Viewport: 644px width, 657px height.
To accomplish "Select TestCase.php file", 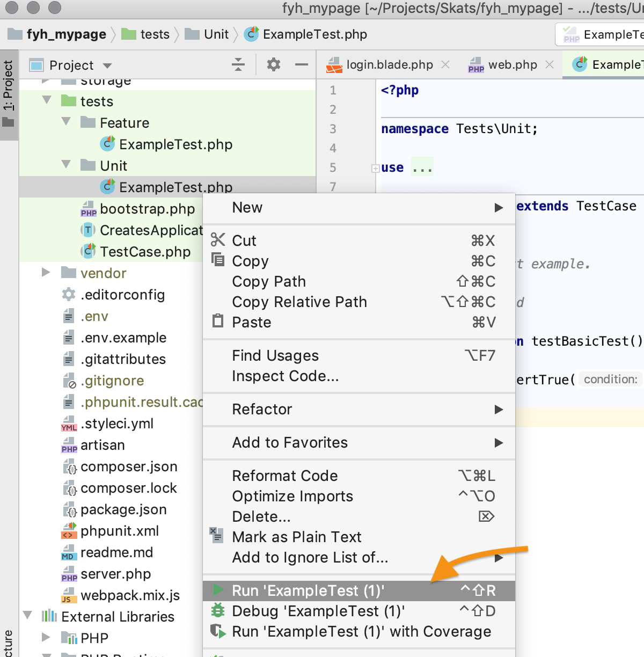I will click(x=135, y=252).
